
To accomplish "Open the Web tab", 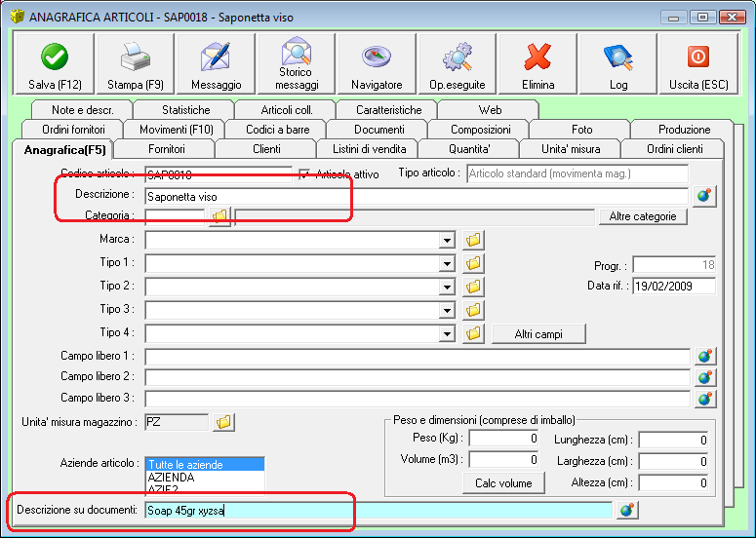I will [490, 110].
